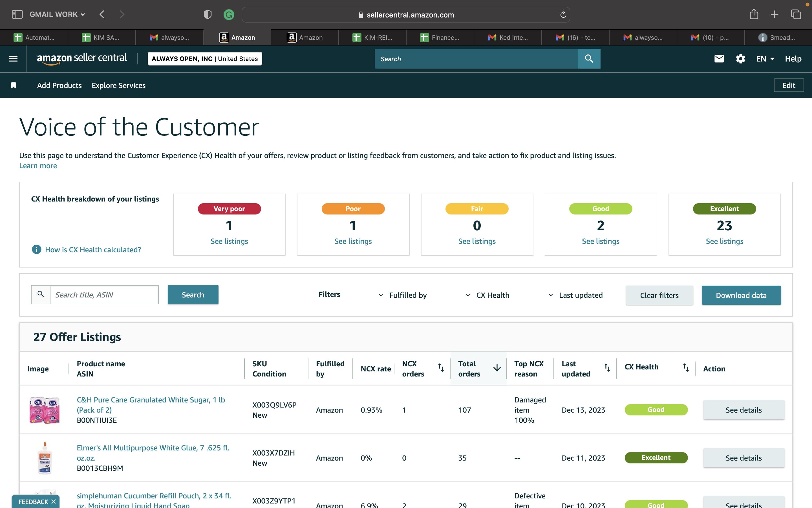
Task: Click the magnifier icon in the listing search box
Action: click(41, 294)
